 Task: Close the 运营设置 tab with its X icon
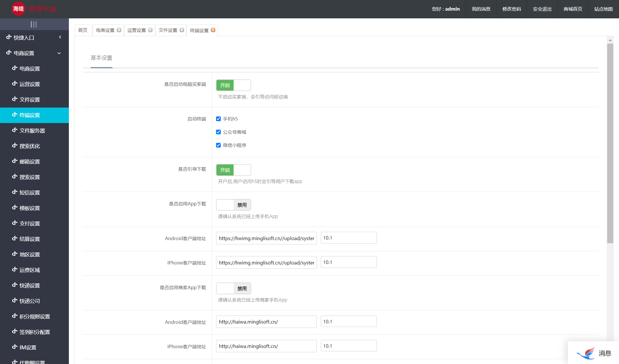coord(150,30)
